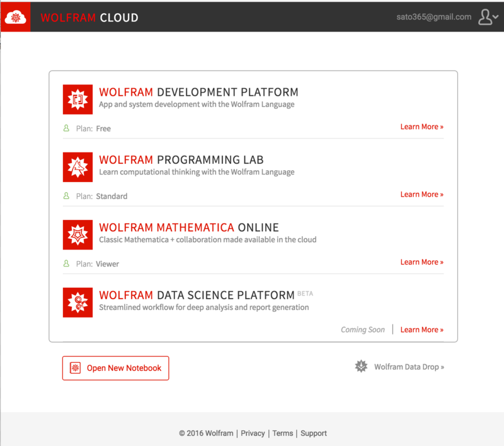Click the Plan: Viewer person icon
Screen dimensions: 504x446
pyautogui.click(x=66, y=263)
